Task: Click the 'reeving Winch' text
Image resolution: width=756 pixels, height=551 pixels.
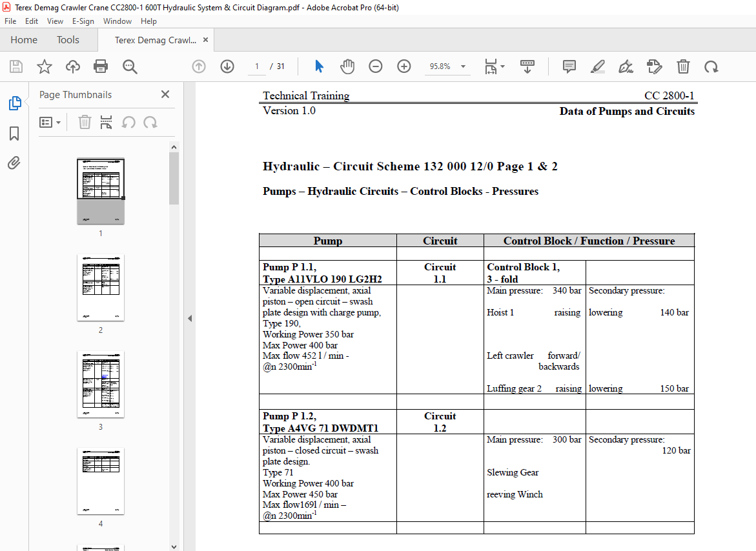Action: pos(515,494)
